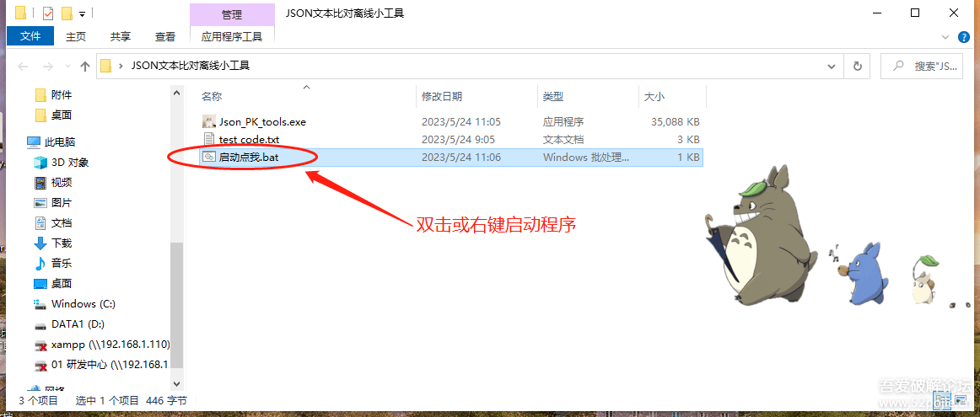The width and height of the screenshot is (980, 417).
Task: Click the 音乐 music note icon
Action: [40, 264]
